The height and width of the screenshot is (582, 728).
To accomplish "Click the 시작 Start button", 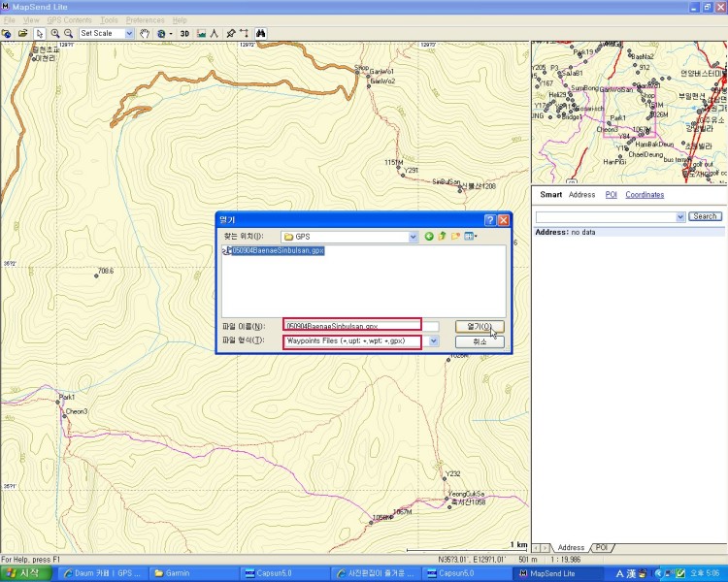I will pos(25,573).
